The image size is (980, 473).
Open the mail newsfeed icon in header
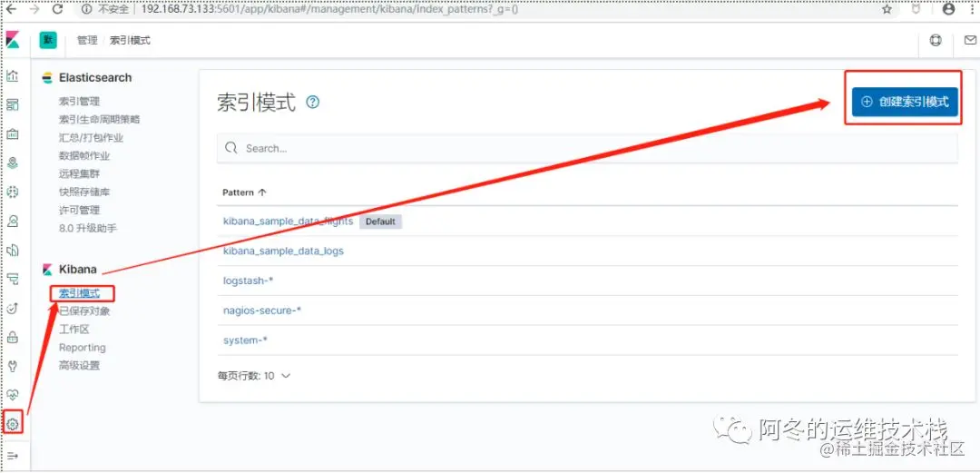coord(970,41)
